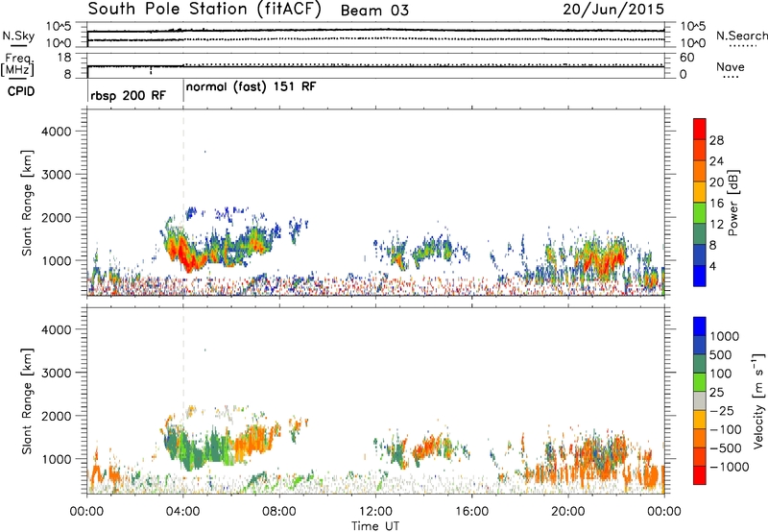
Task: Pick the bright green 25–100 velocity segment
Action: coord(700,382)
